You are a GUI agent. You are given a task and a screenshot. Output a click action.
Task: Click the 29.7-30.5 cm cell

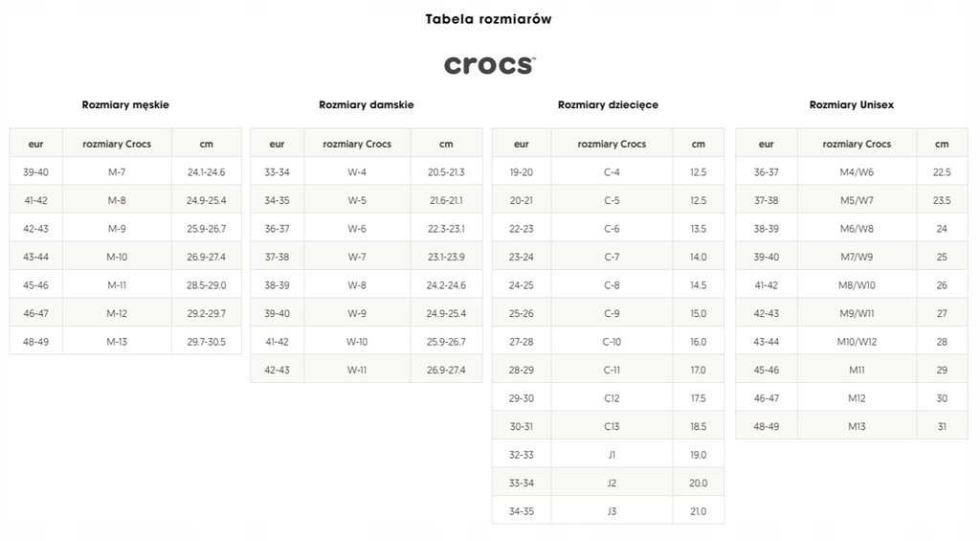tap(207, 342)
